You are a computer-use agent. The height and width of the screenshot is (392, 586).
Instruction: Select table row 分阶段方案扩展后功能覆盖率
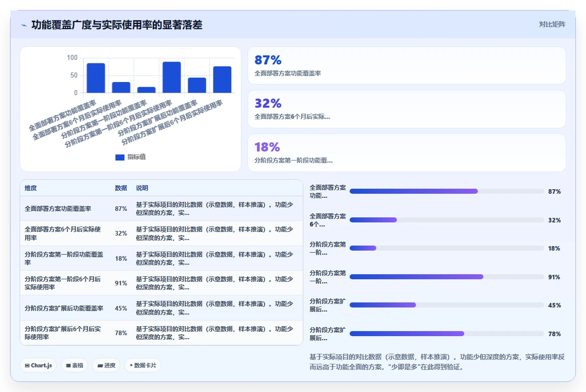click(161, 308)
